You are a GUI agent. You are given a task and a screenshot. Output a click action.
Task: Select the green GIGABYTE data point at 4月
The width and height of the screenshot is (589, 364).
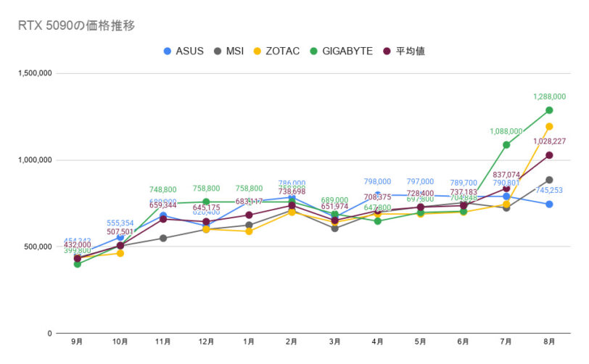coord(377,221)
